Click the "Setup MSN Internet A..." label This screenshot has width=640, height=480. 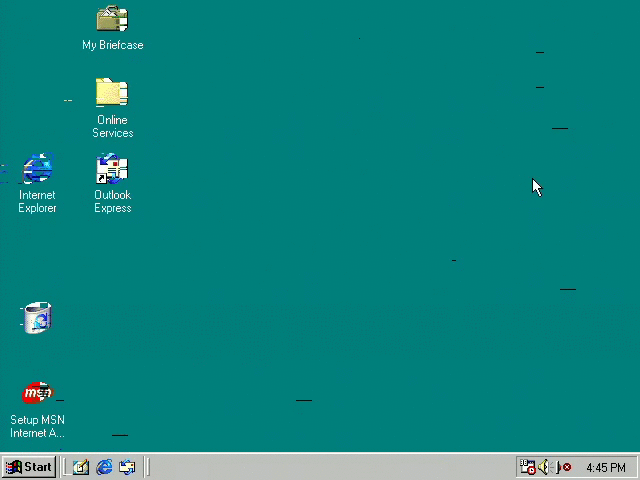point(37,427)
